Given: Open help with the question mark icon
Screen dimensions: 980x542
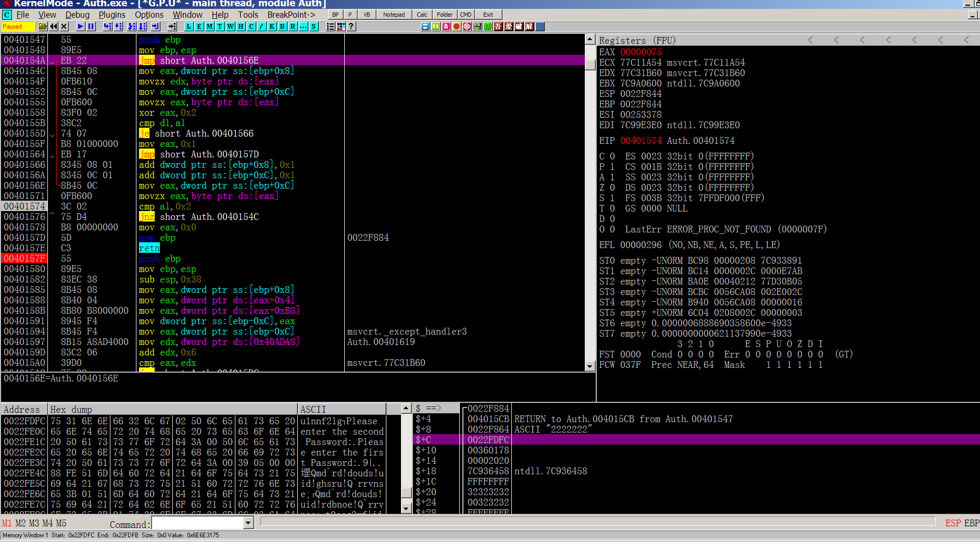Looking at the screenshot, I should [351, 27].
